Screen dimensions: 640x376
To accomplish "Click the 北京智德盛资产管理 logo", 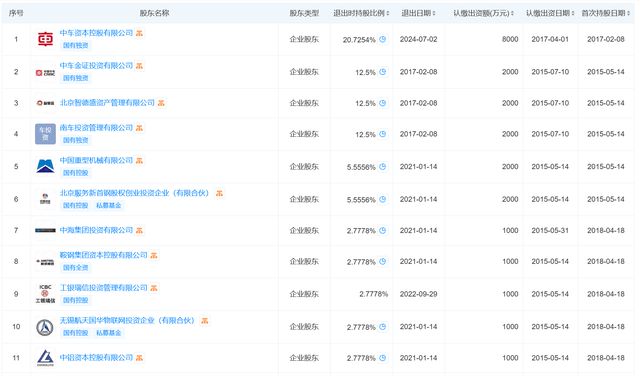I will 45,103.
